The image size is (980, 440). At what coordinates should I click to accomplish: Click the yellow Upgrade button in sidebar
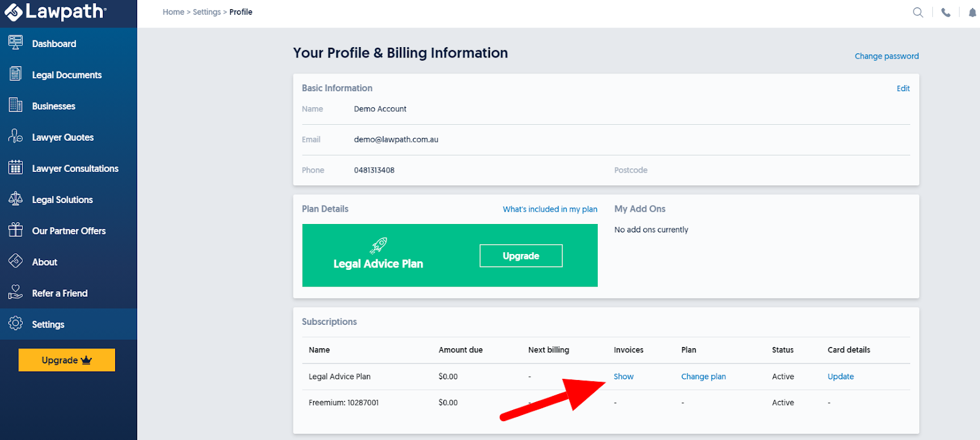click(x=67, y=360)
